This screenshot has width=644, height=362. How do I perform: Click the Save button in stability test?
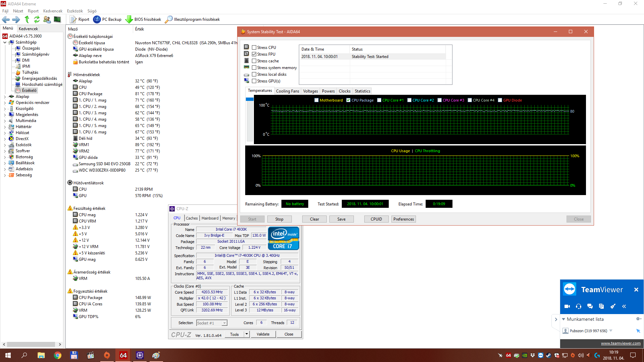tap(341, 219)
